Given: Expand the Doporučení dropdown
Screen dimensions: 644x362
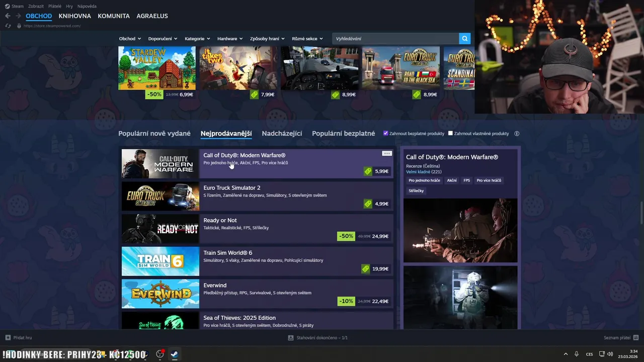Looking at the screenshot, I should 163,39.
